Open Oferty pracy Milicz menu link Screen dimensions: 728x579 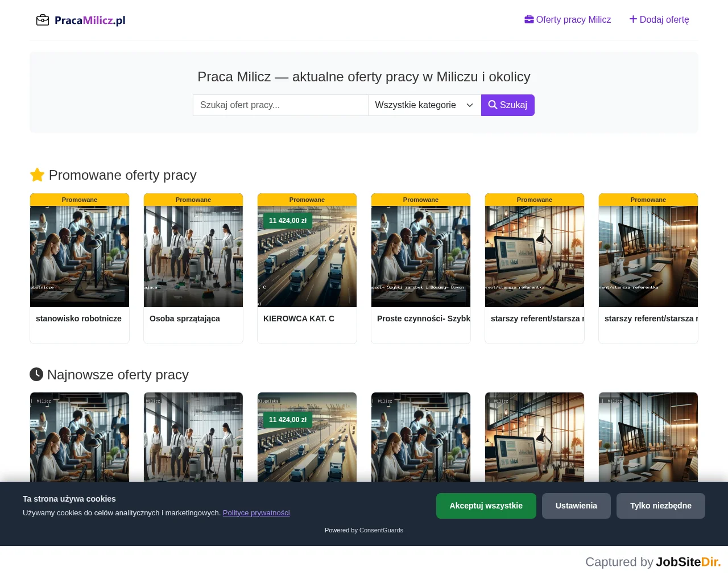[x=568, y=19]
